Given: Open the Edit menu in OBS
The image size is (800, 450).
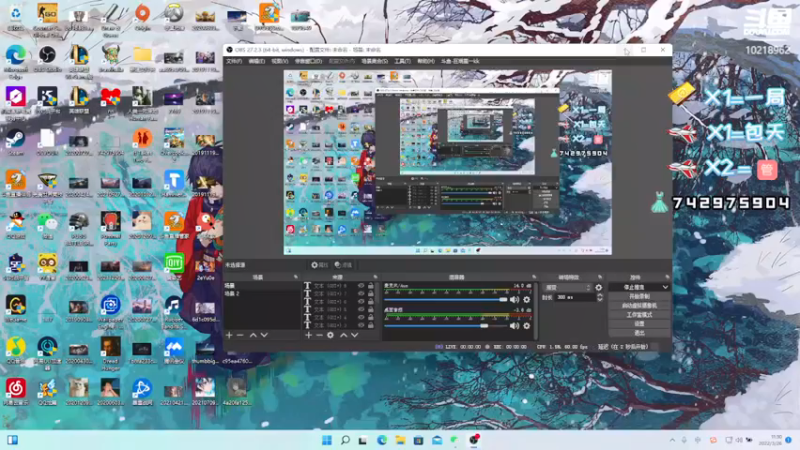Looking at the screenshot, I should point(257,61).
